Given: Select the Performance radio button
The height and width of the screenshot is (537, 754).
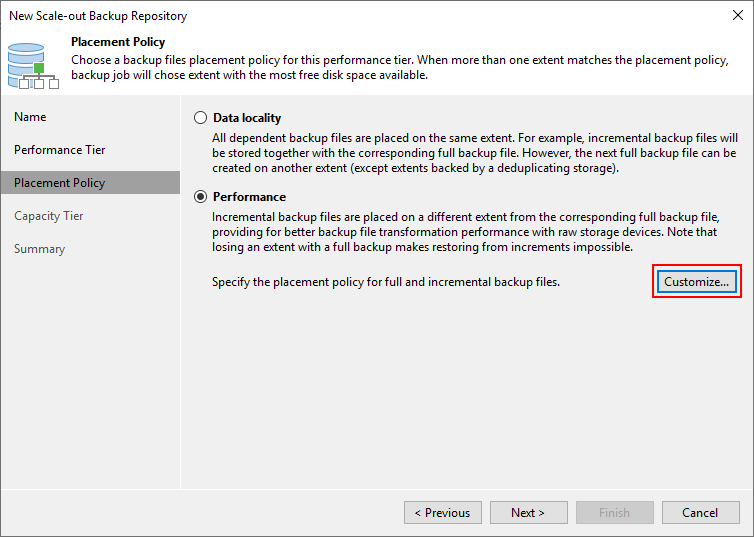Looking at the screenshot, I should click(201, 197).
